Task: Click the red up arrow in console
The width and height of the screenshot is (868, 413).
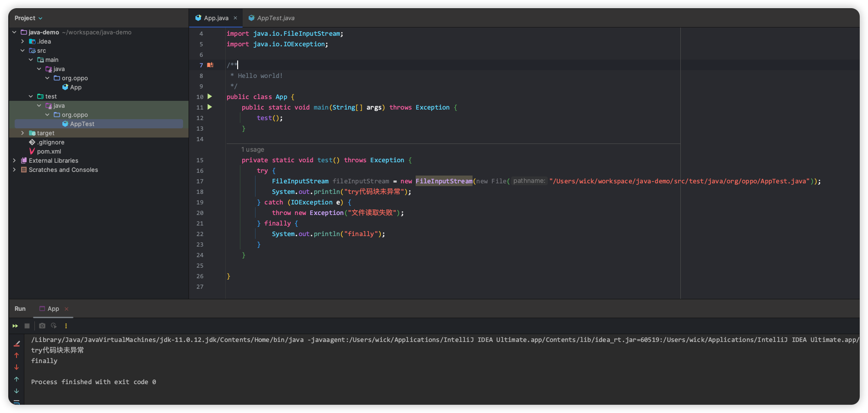Action: tap(17, 355)
